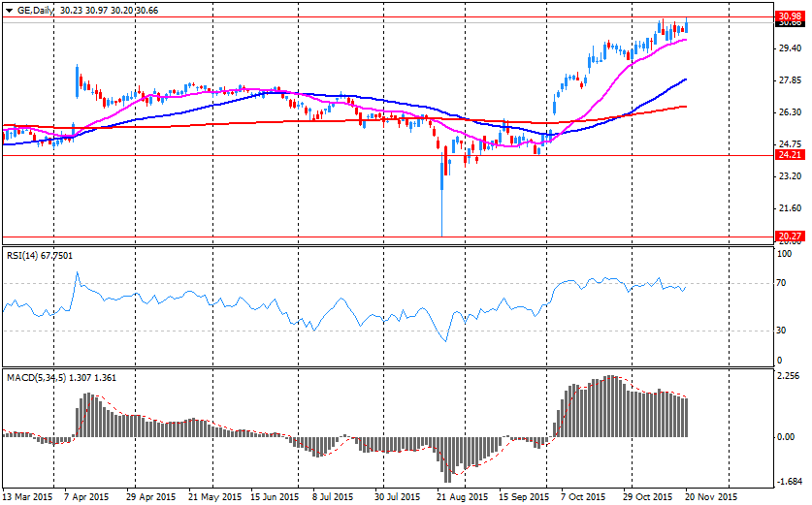Viewport: 812px width, 505px height.
Task: Click the 29.40 price axis value
Action: [x=789, y=49]
